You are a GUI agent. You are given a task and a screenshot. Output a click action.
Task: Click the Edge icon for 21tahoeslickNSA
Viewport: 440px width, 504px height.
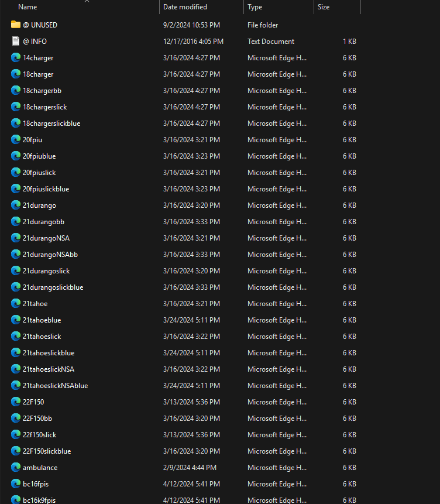[x=15, y=369]
